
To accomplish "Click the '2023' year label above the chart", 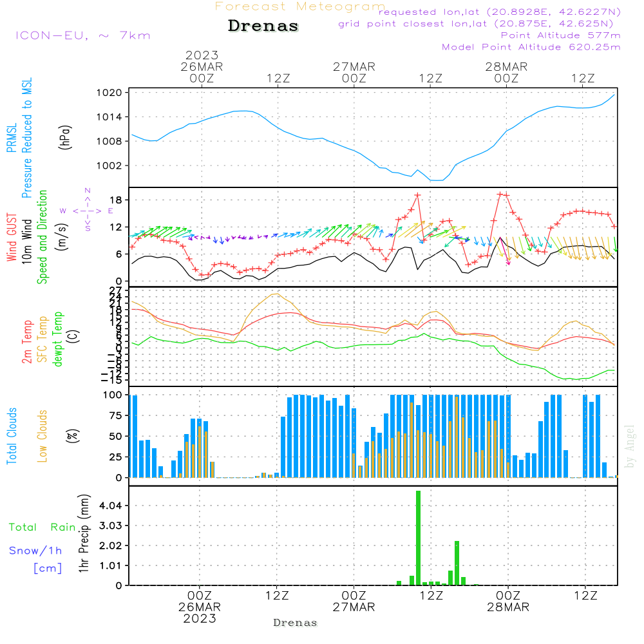I will (202, 55).
